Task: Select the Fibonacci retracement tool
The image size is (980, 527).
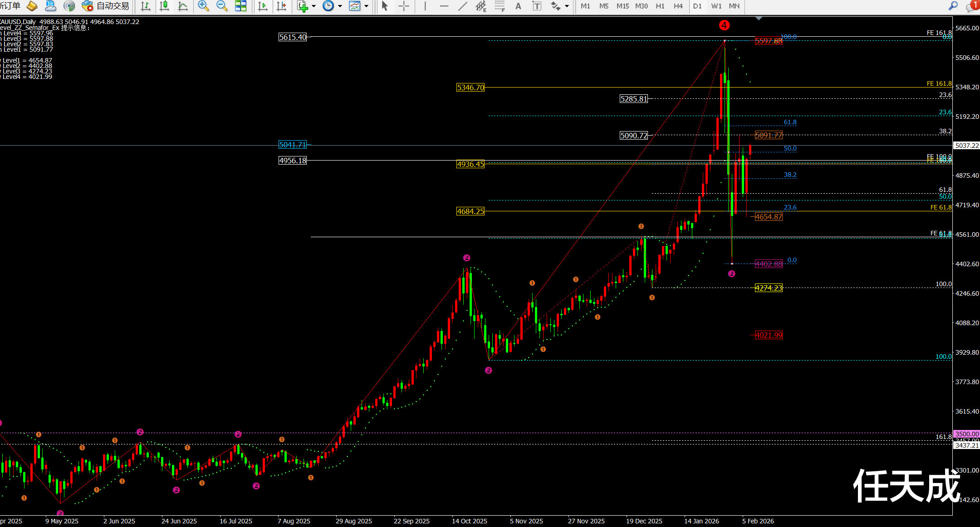Action: (x=500, y=6)
